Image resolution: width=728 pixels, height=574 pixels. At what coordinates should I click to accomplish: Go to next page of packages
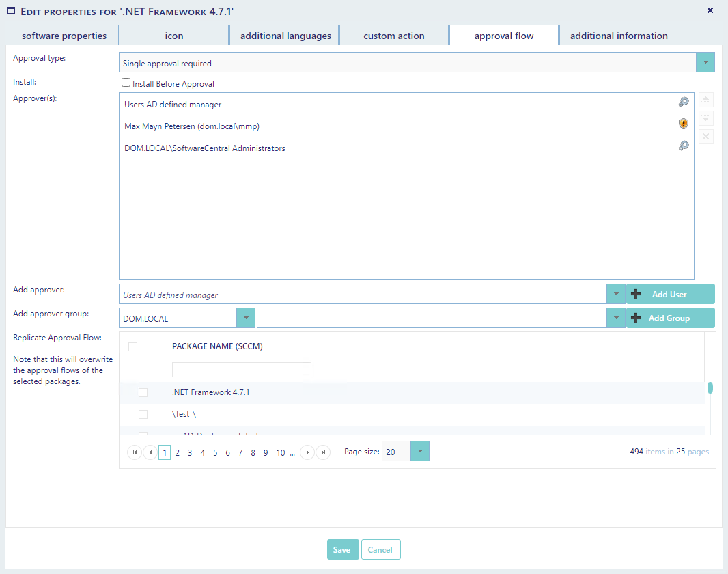tap(307, 452)
